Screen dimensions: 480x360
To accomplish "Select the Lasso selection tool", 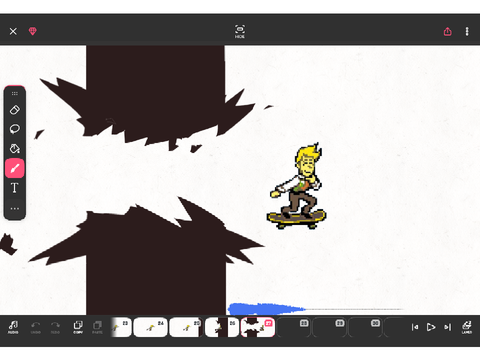I will [x=15, y=129].
